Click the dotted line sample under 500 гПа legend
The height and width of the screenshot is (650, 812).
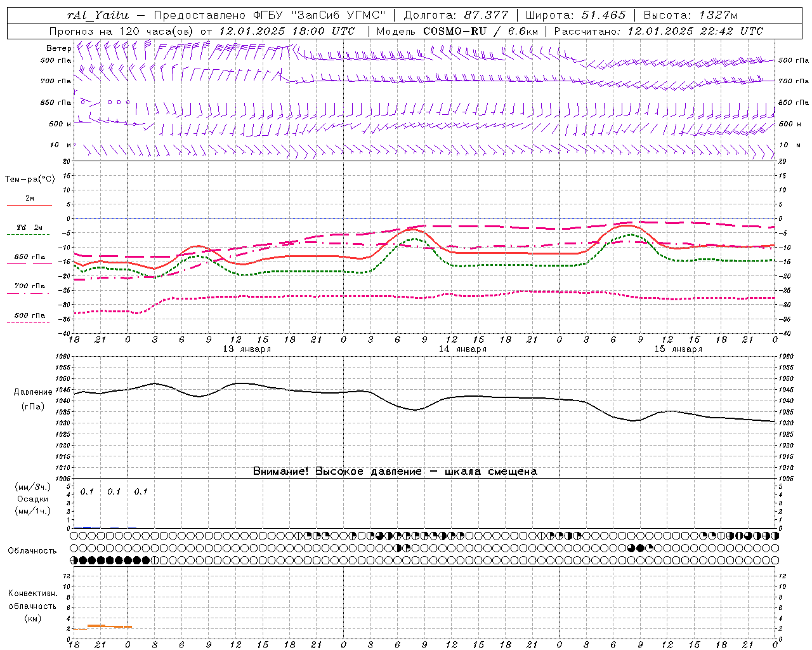coord(29,322)
